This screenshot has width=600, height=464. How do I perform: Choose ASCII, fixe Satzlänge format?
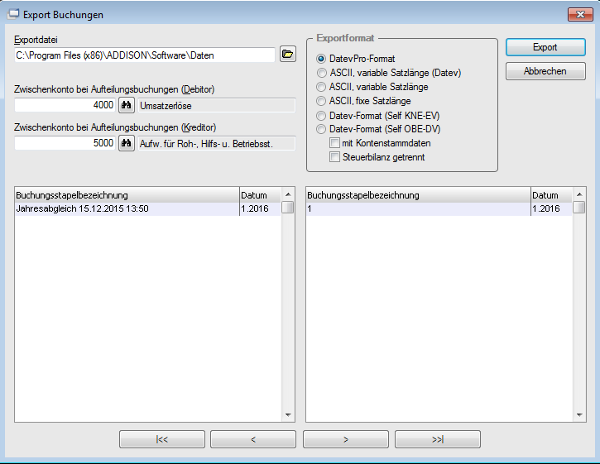click(x=321, y=101)
